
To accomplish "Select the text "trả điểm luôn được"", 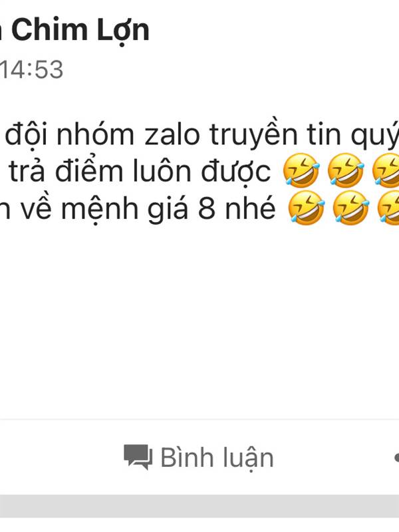I will point(140,172).
